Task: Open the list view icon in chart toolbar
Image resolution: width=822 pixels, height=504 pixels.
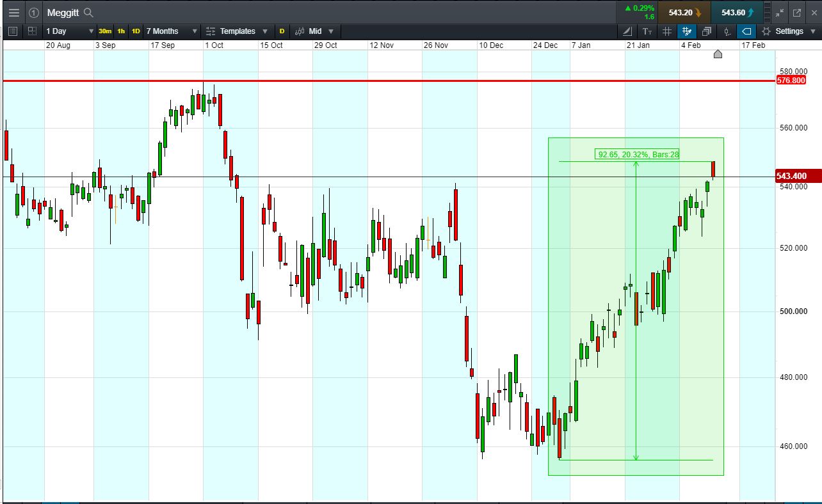Action: point(13,31)
